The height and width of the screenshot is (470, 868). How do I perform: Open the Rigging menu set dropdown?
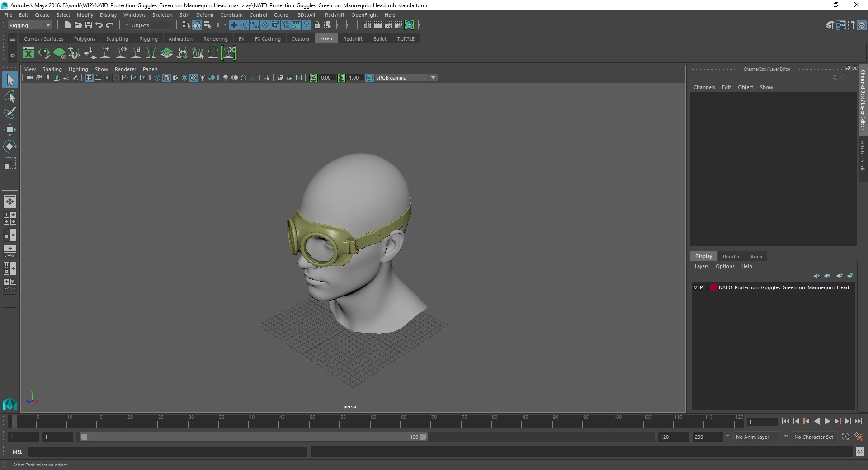coord(30,25)
